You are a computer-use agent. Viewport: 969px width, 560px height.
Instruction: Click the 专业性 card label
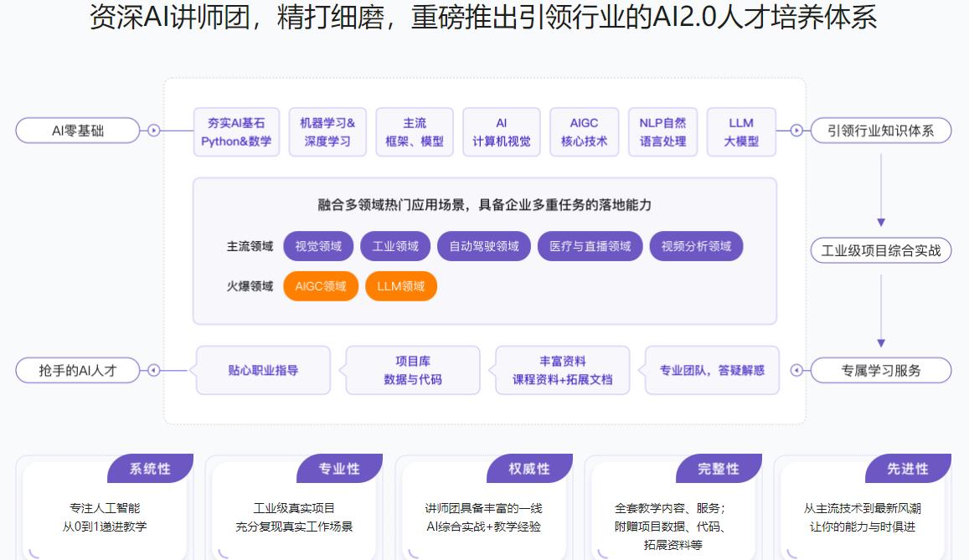click(x=339, y=469)
